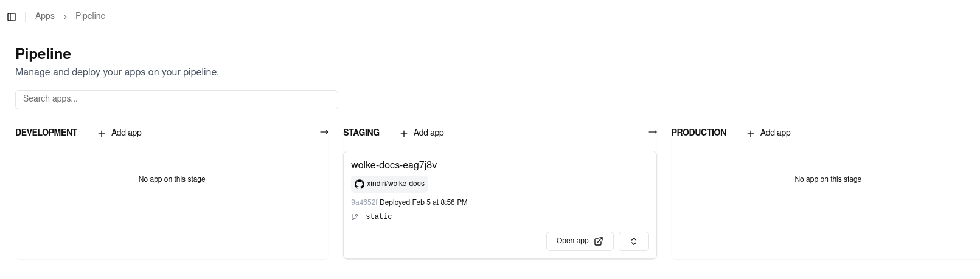Click the STAGING column heading
Image resolution: width=980 pixels, height=279 pixels.
(x=361, y=133)
